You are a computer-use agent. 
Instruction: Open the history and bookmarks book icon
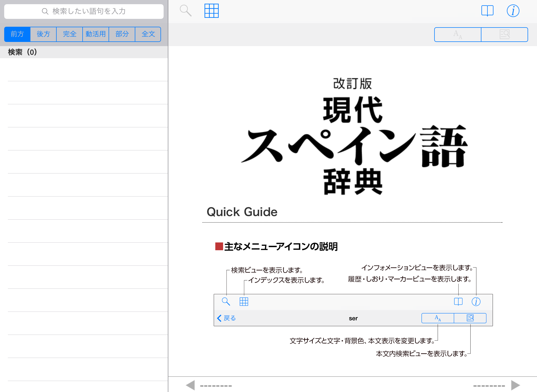point(487,11)
